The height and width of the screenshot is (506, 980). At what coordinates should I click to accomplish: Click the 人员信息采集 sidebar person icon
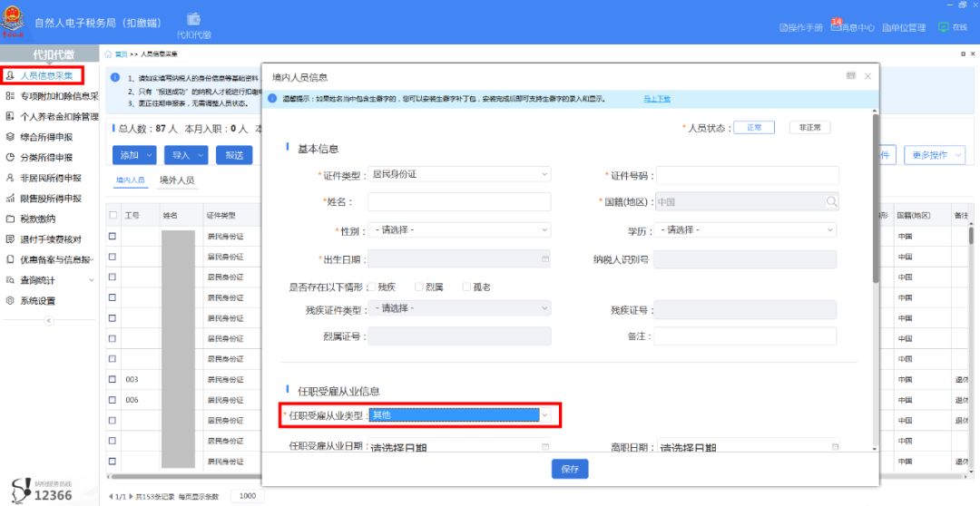[9, 75]
